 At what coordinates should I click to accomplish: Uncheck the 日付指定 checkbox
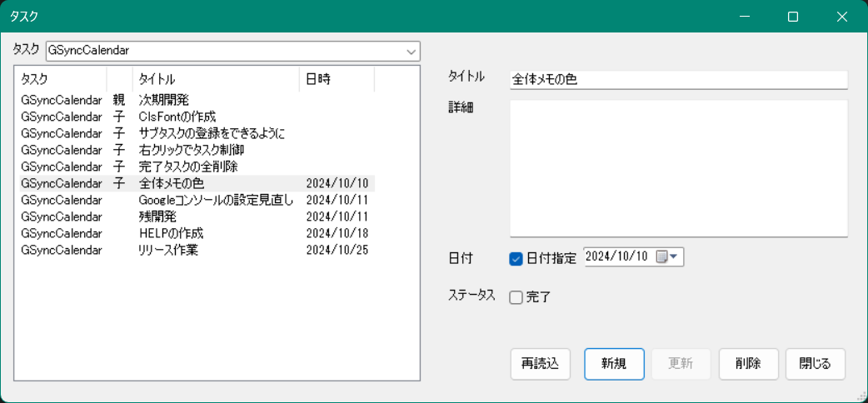(516, 258)
